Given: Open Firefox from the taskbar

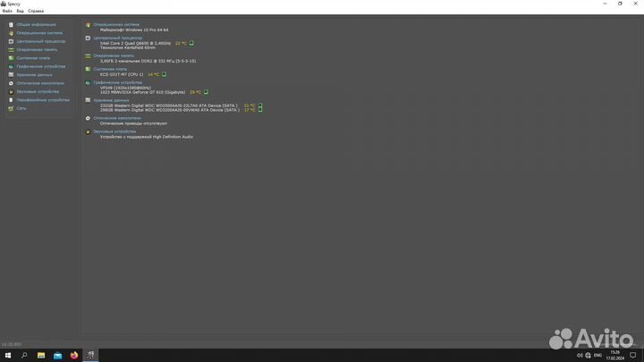Looking at the screenshot, I should [74, 355].
